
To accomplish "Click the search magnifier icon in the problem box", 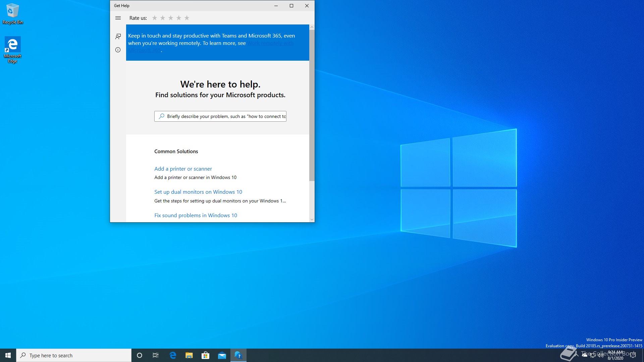I will coord(161,116).
